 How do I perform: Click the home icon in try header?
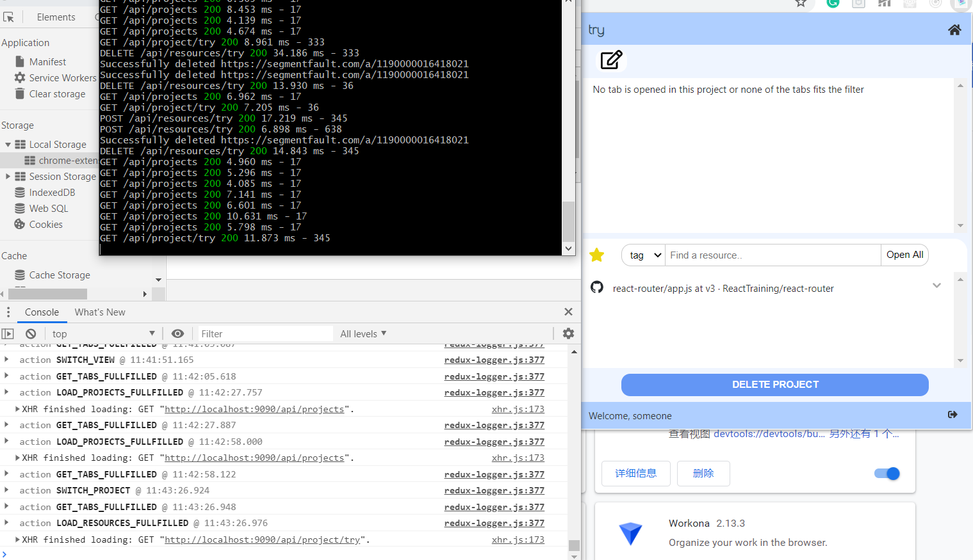tap(954, 29)
